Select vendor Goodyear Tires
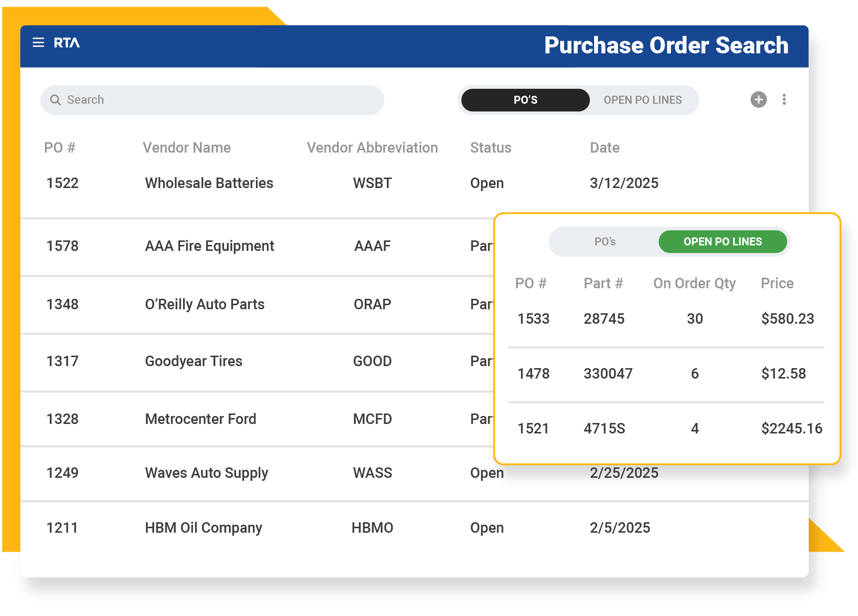 194,361
